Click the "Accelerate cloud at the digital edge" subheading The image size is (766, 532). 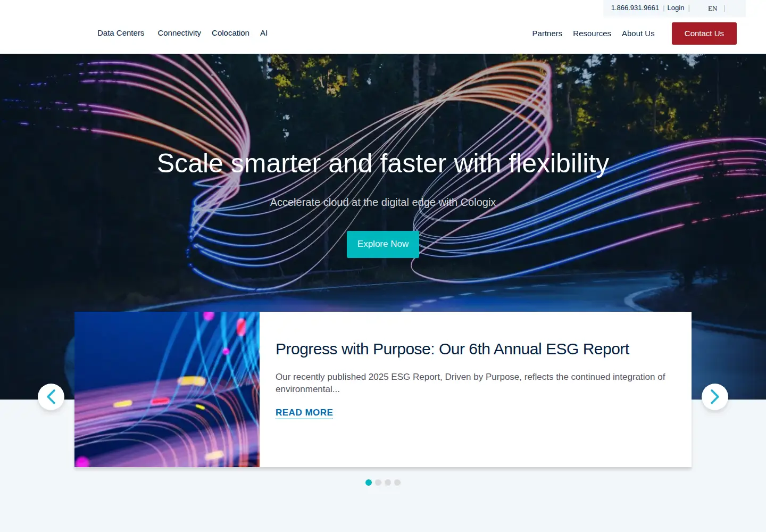(x=383, y=202)
